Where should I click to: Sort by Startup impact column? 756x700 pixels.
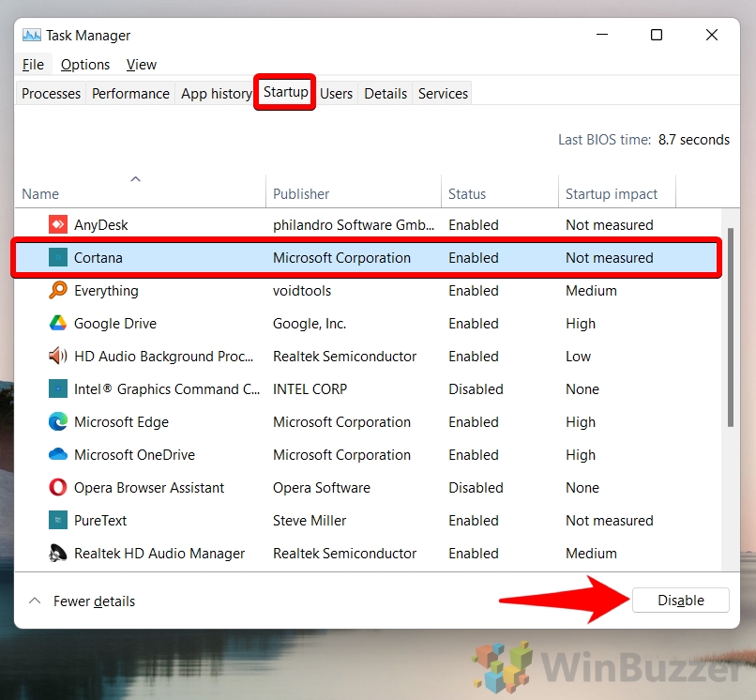click(x=612, y=194)
